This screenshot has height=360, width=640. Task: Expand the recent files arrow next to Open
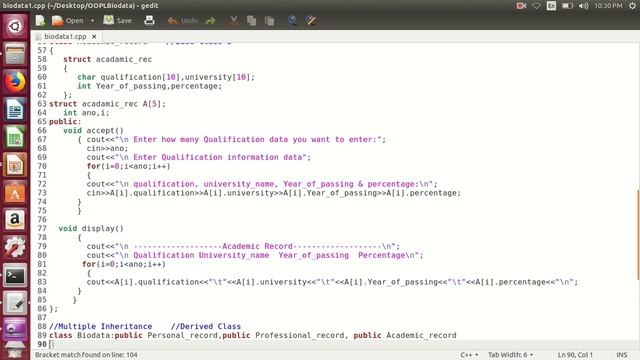[x=92, y=20]
